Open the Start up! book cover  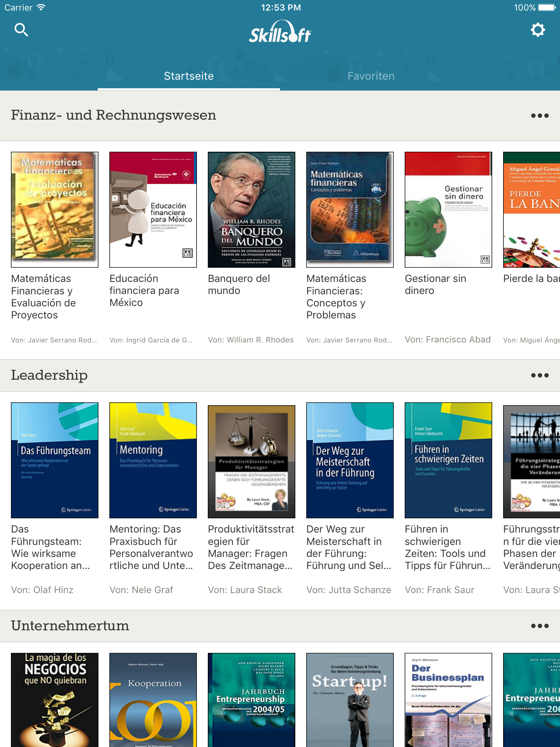click(x=350, y=700)
